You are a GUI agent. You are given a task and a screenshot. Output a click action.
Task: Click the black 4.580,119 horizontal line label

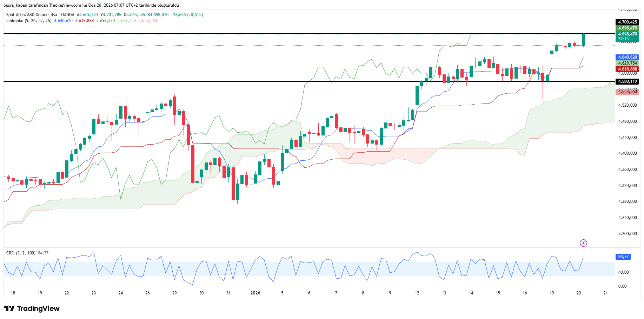[x=627, y=81]
